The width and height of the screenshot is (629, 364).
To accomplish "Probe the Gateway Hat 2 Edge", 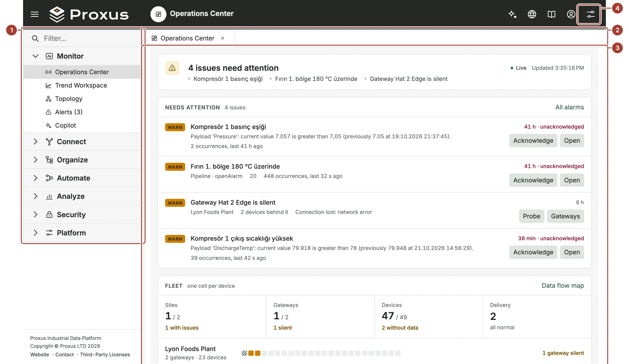I will tap(531, 216).
